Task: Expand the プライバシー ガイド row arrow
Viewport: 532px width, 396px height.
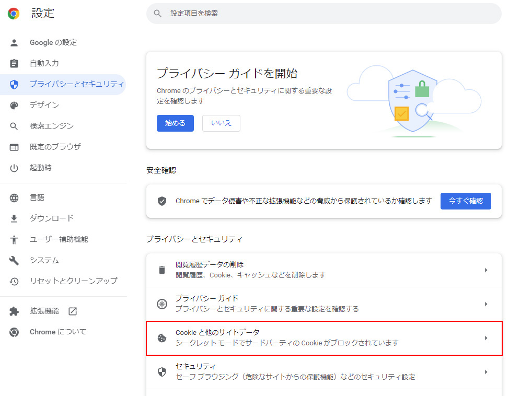Action: click(x=486, y=304)
